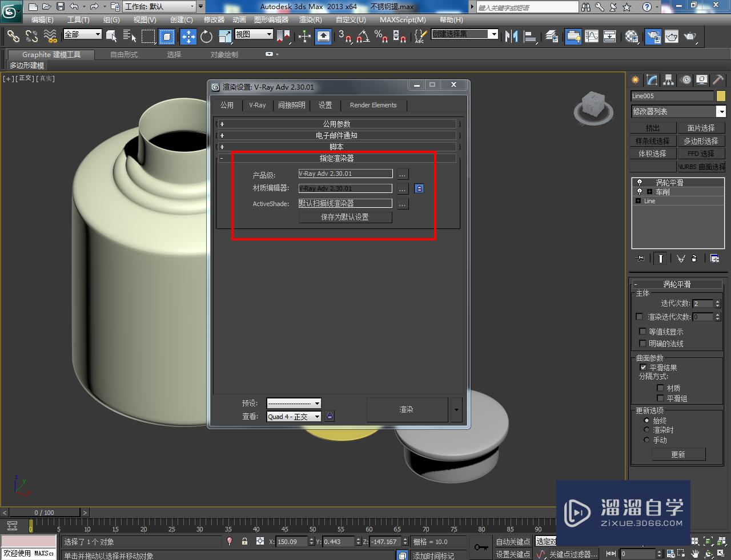Open the 修改器列表 dropdown
Image resolution: width=731 pixels, height=560 pixels.
[x=678, y=111]
